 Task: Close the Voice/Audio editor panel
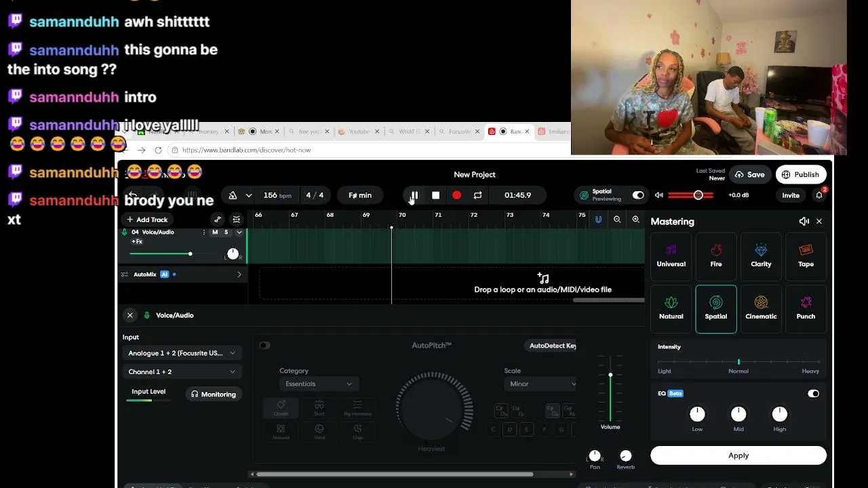pos(130,315)
